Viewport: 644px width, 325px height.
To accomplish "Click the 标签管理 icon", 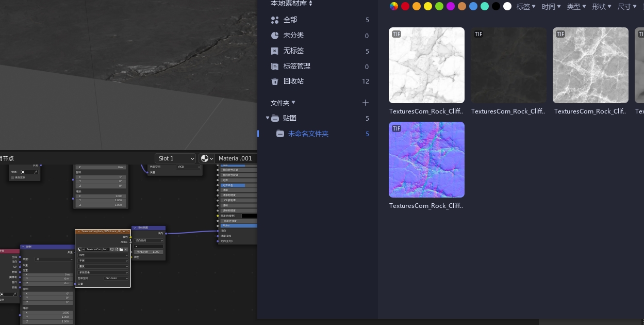I will (x=275, y=66).
